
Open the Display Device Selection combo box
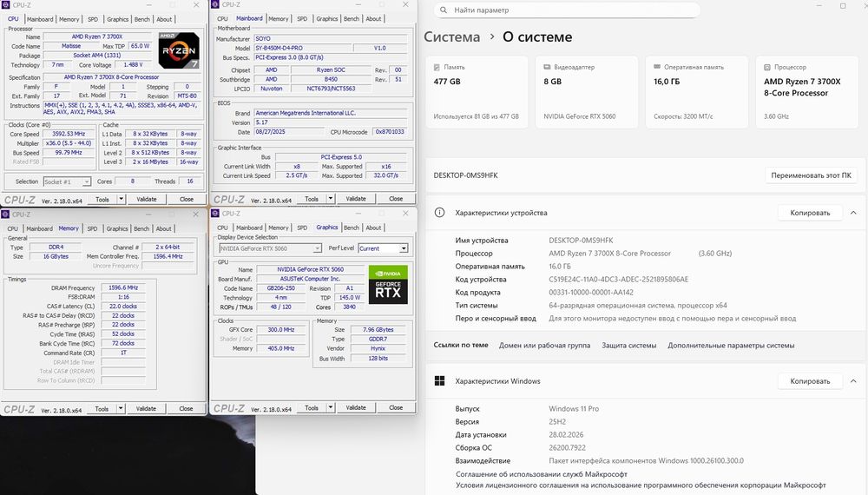pos(270,248)
